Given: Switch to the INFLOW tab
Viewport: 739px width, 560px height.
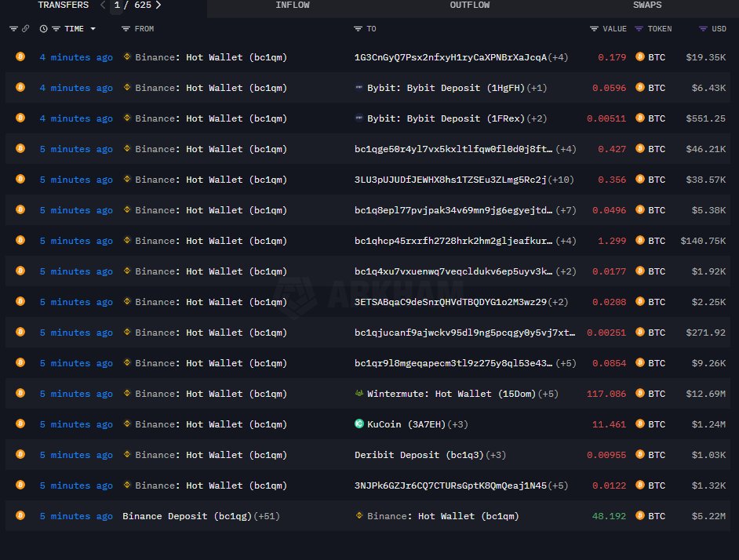Looking at the screenshot, I should pos(293,5).
